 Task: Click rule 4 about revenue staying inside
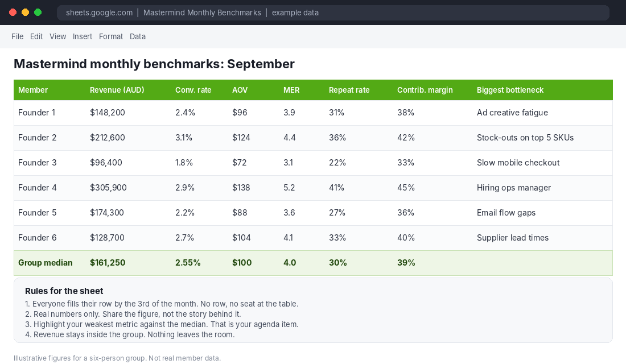(130, 334)
